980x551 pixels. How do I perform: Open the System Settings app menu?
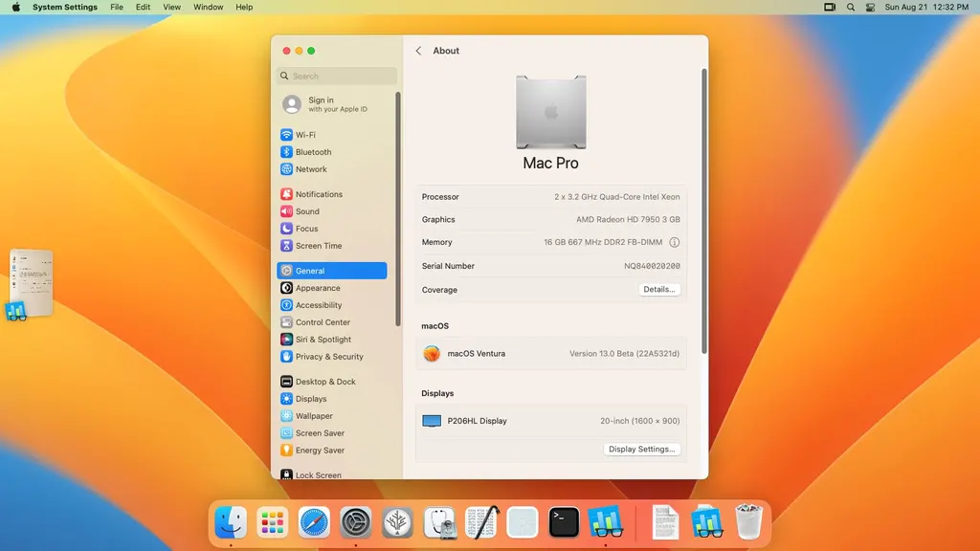click(x=65, y=8)
